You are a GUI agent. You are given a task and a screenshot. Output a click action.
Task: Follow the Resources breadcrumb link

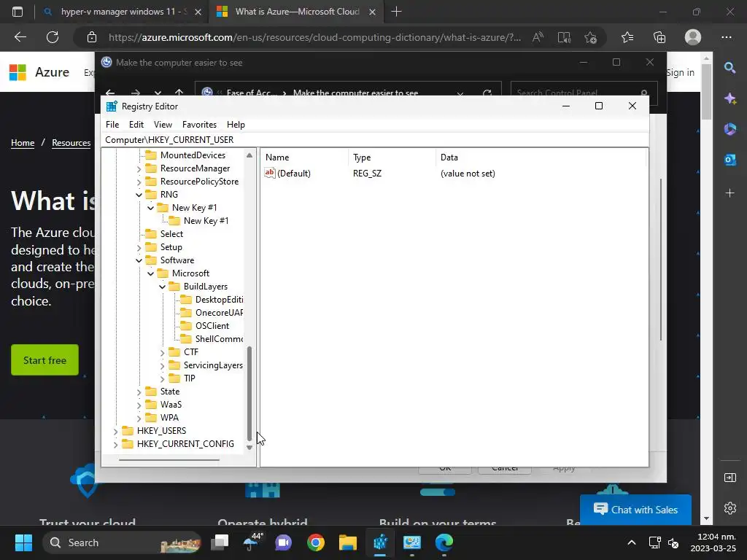pos(71,142)
